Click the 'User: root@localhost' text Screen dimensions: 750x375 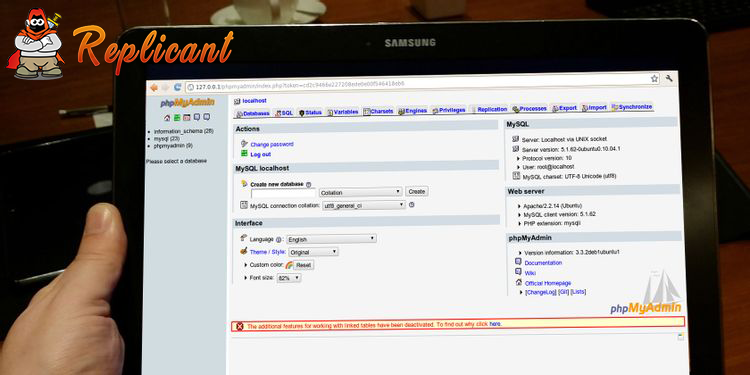tap(548, 167)
